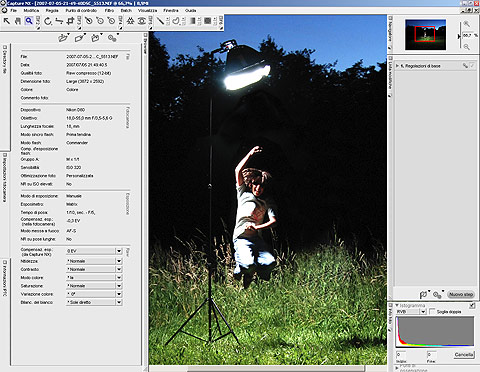Image resolution: width=480 pixels, height=372 pixels.
Task: Select the straighten tool
Action: pos(59,21)
